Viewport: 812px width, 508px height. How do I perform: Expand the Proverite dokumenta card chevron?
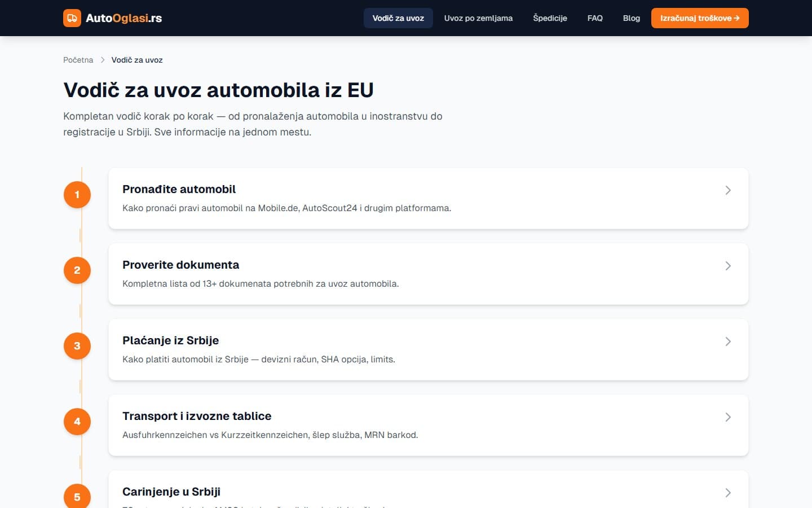[728, 266]
